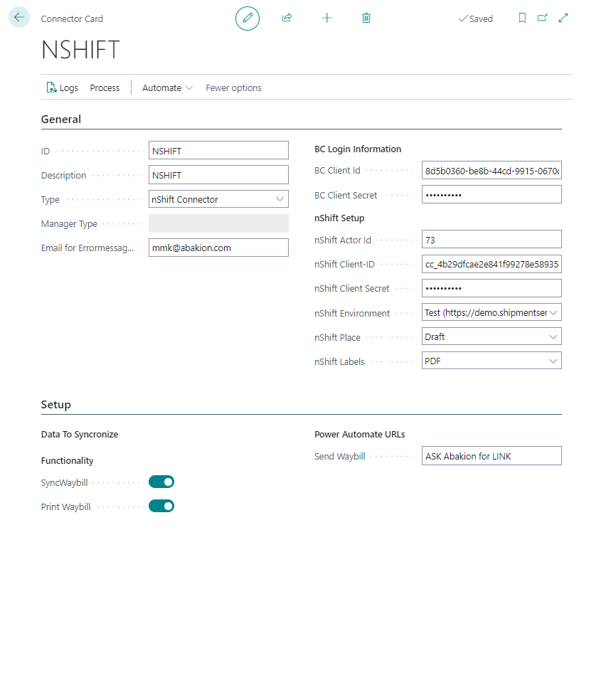Click the nShift Client Secret field
The image size is (616, 700).
click(x=492, y=288)
